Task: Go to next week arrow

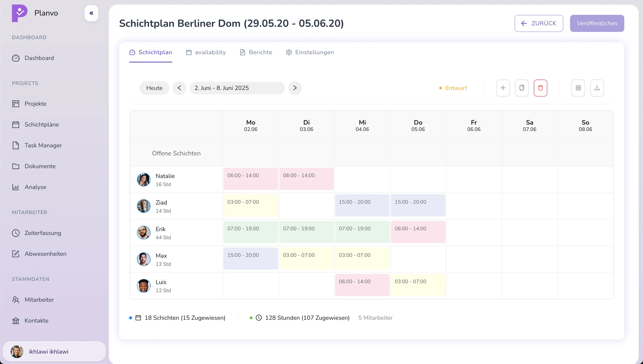Action: [x=295, y=88]
